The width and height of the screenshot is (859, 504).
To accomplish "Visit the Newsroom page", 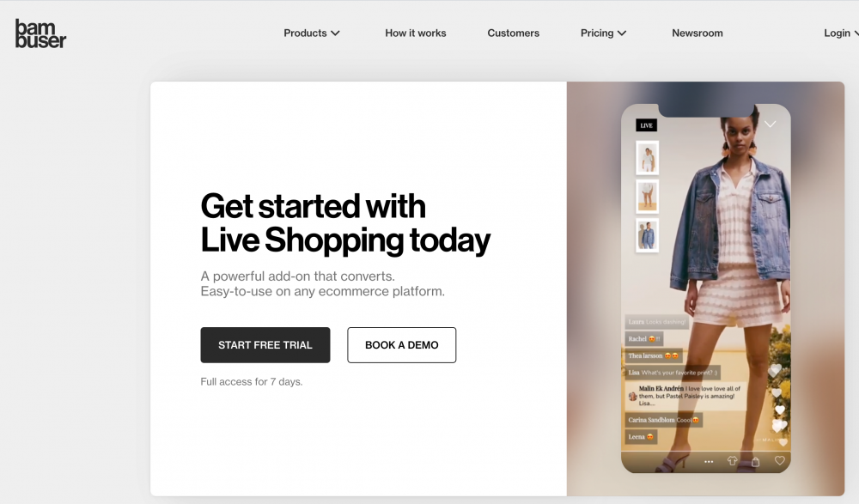I will pyautogui.click(x=698, y=33).
